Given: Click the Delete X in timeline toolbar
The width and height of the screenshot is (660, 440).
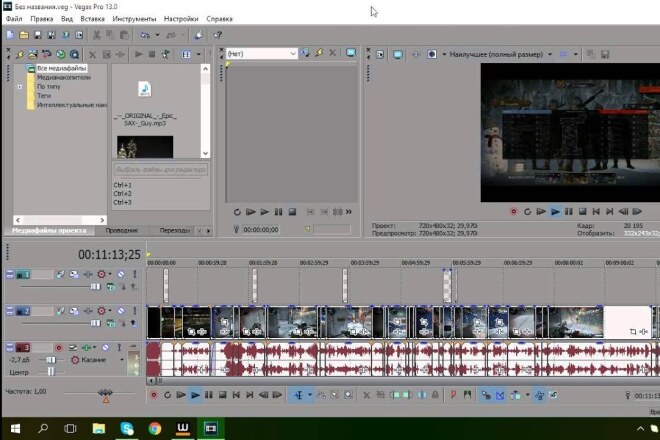Looking at the screenshot, I should (x=367, y=395).
